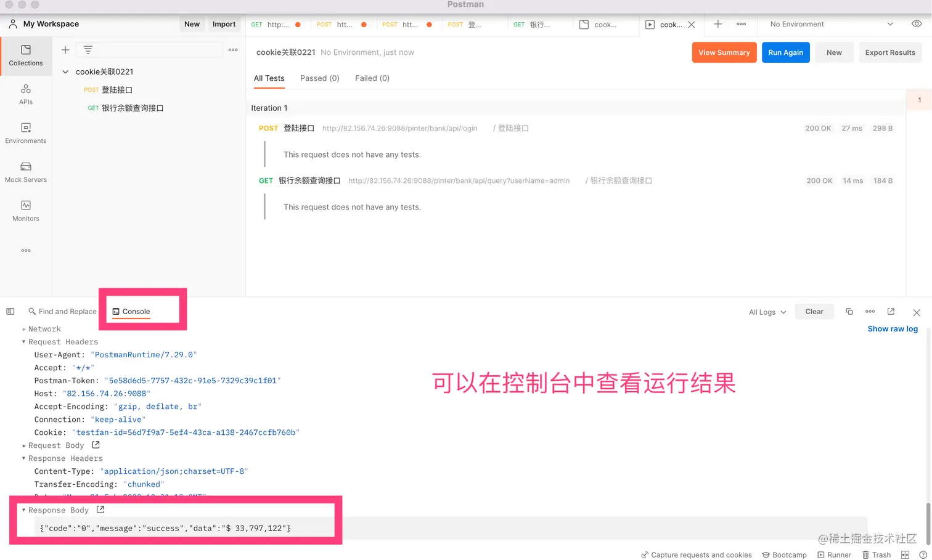Click the View Summary button

(x=724, y=52)
